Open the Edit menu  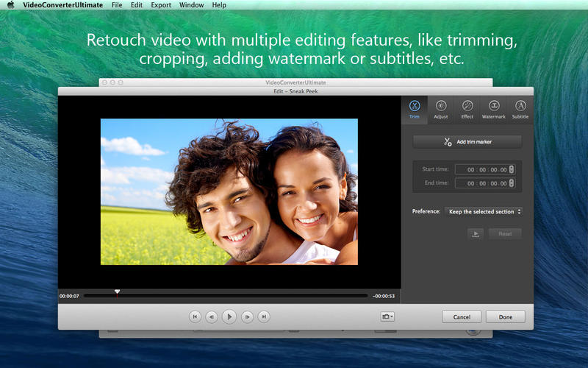point(137,5)
